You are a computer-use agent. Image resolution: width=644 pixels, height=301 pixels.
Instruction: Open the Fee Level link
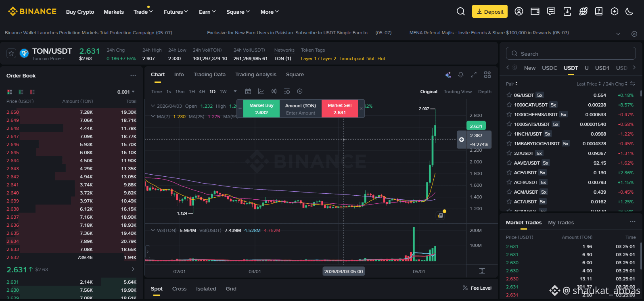click(477, 288)
